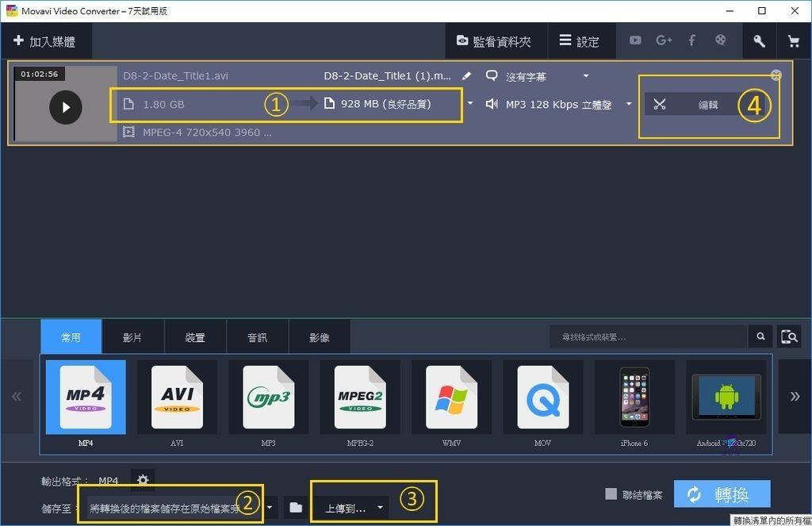Click the browse output folder icon

pos(296,507)
